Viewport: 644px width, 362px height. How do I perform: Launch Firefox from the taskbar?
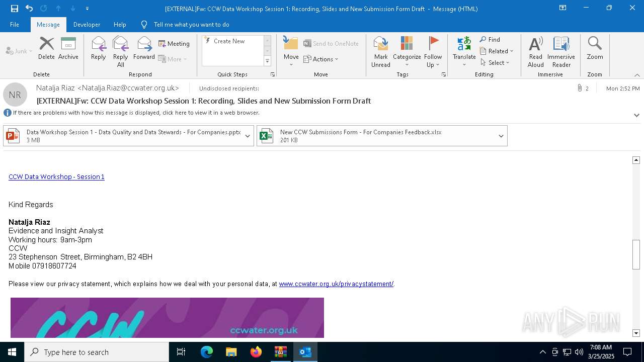(256, 352)
